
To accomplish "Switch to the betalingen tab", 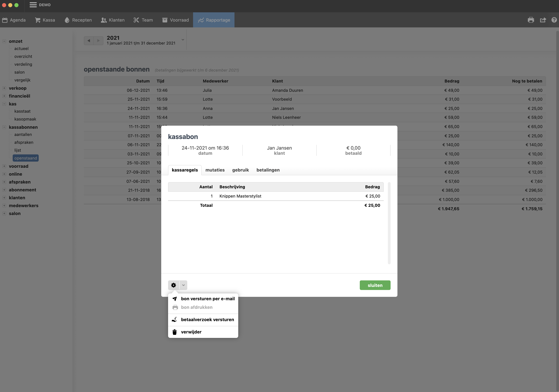I will pos(268,170).
